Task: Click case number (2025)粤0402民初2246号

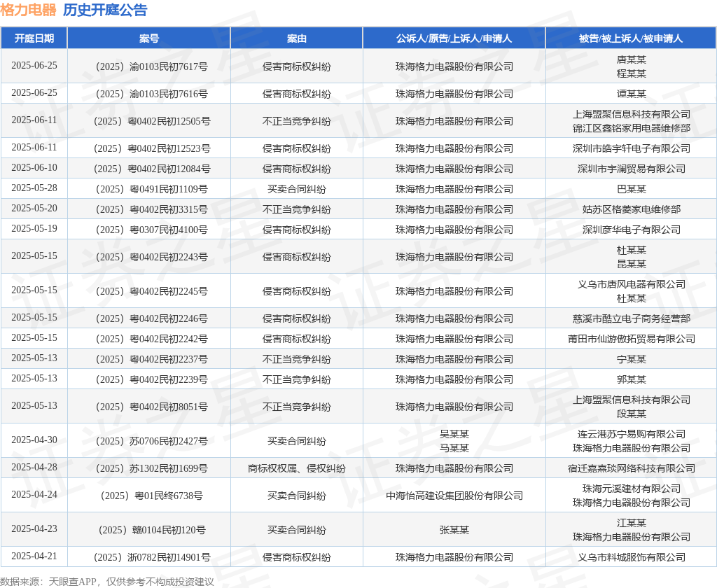Action: (x=152, y=318)
